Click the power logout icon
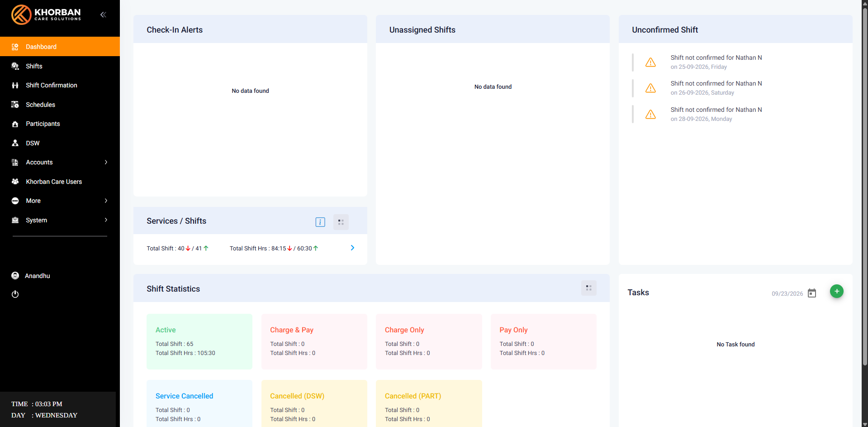The height and width of the screenshot is (427, 868). click(15, 294)
